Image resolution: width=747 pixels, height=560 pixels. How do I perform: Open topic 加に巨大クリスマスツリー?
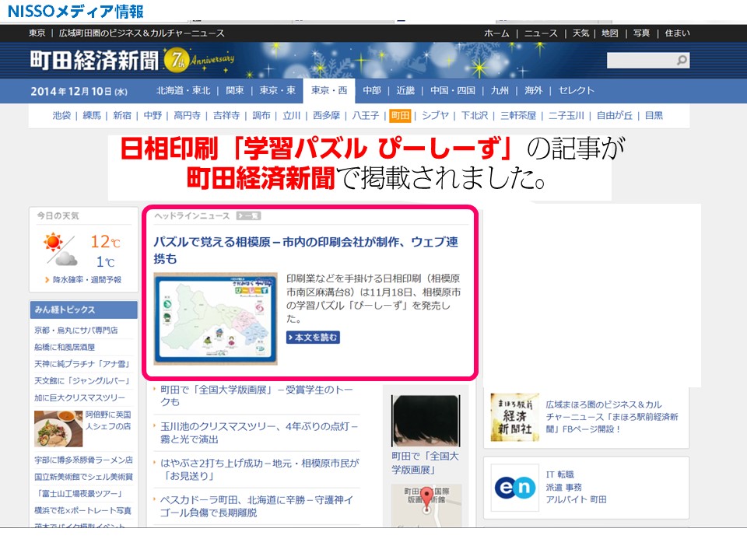(79, 398)
